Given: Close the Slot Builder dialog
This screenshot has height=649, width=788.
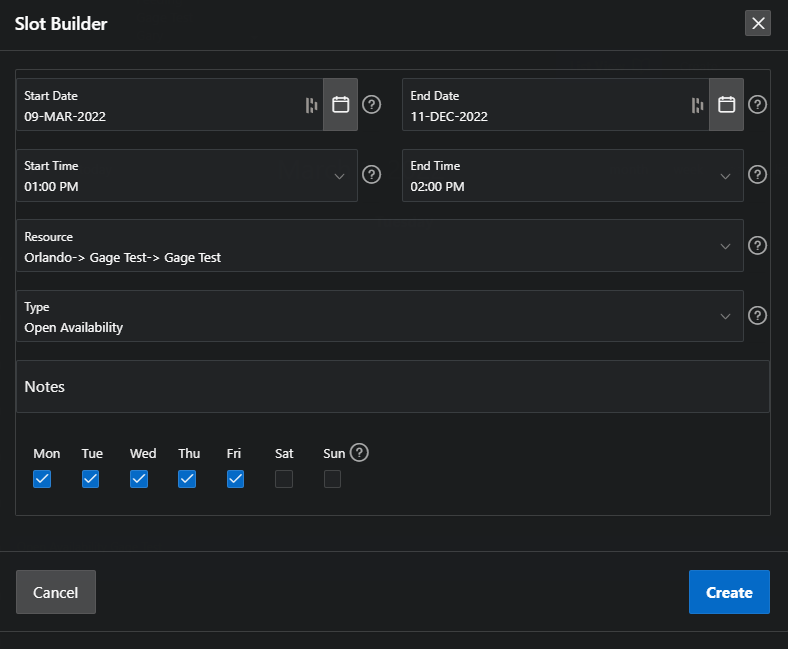Looking at the screenshot, I should [758, 23].
